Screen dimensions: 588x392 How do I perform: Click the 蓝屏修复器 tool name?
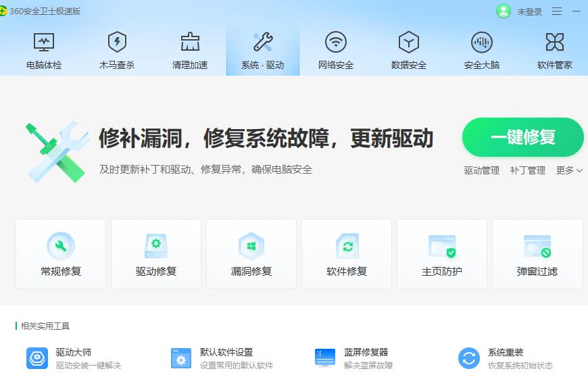(366, 352)
